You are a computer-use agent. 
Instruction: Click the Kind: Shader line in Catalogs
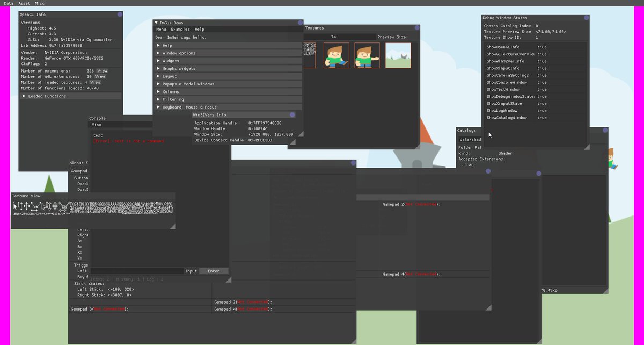point(485,153)
